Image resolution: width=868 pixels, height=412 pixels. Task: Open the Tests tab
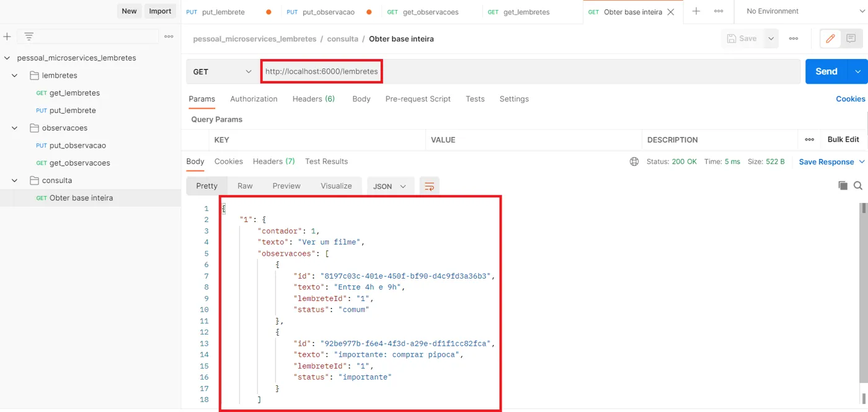pos(475,99)
